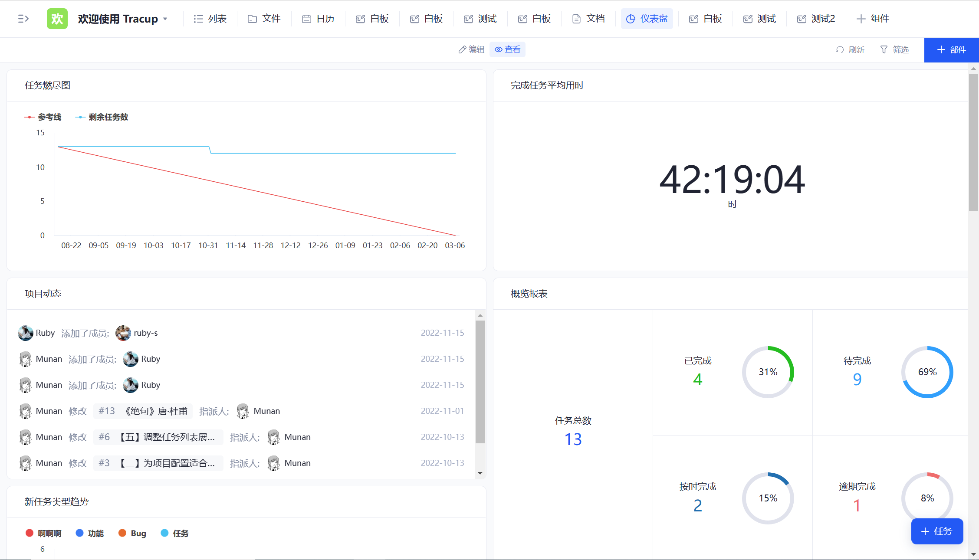Click the blue 部件 add widget button

(x=951, y=50)
